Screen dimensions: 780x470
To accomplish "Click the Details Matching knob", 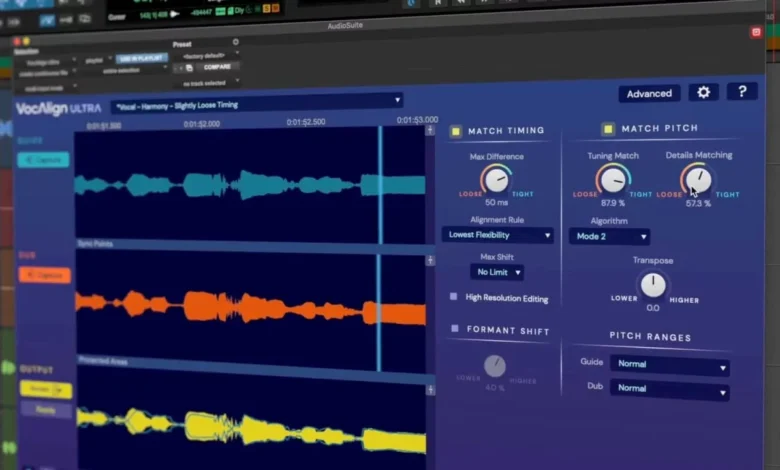I will coord(698,179).
